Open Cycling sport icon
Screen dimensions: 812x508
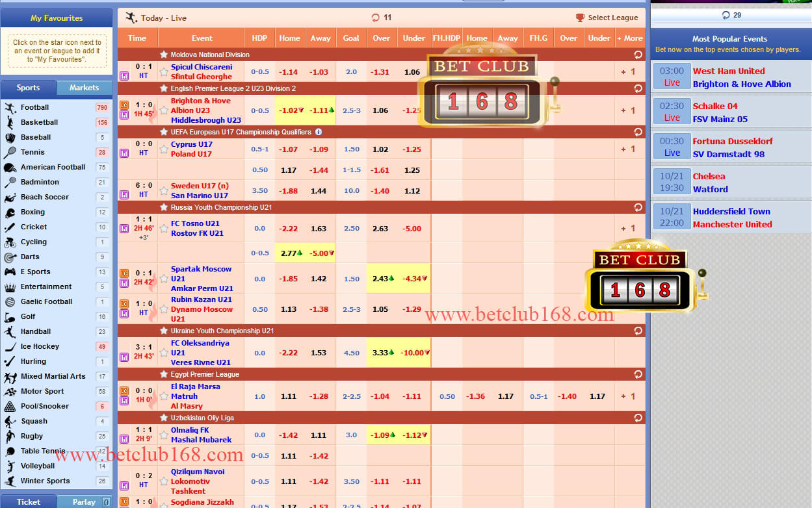point(10,242)
